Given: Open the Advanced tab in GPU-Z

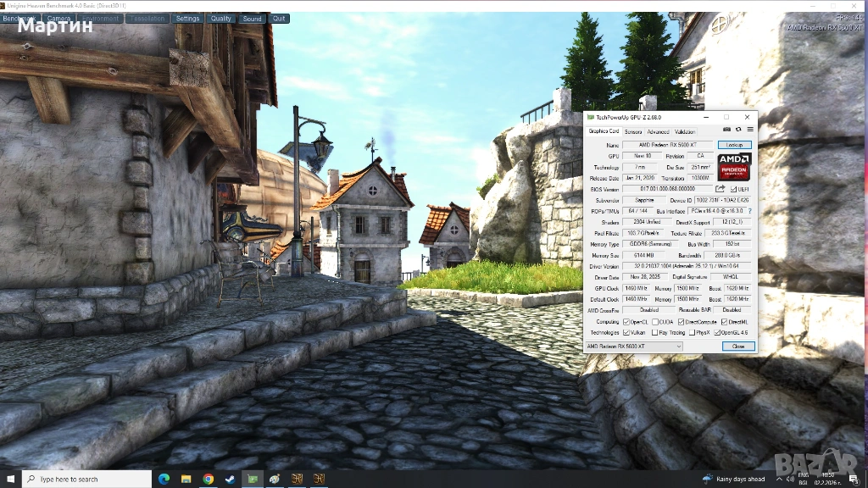Looking at the screenshot, I should coord(658,132).
